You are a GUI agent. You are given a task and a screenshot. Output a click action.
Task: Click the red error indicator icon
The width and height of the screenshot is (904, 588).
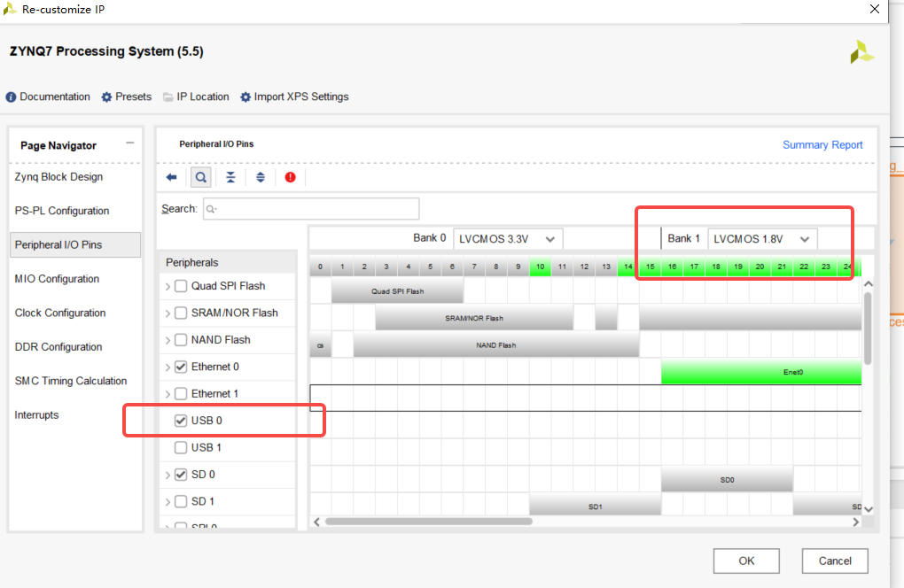(x=290, y=177)
